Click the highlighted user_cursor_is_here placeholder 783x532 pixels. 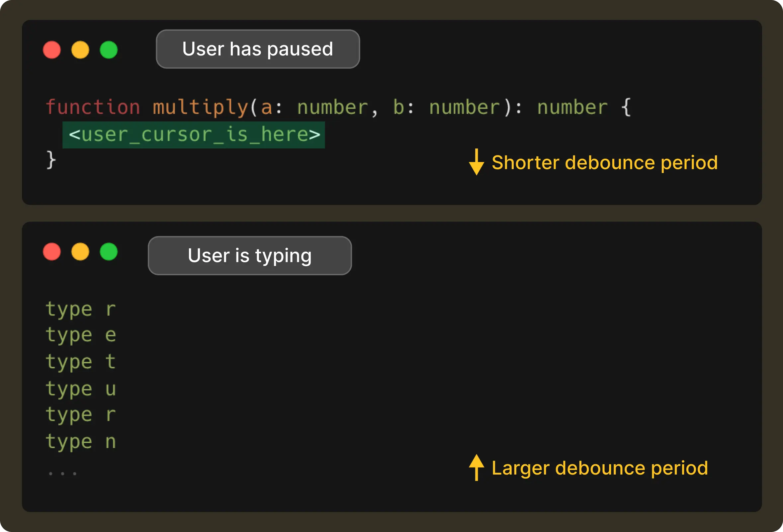pos(194,135)
